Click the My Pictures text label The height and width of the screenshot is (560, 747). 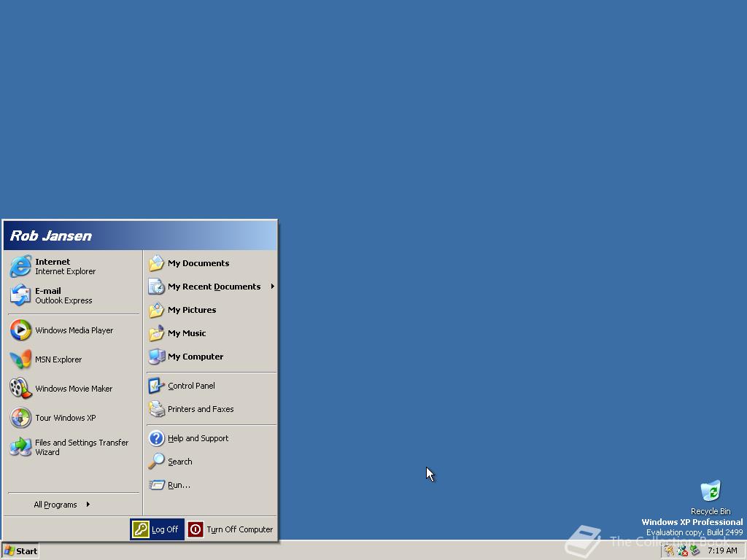192,310
